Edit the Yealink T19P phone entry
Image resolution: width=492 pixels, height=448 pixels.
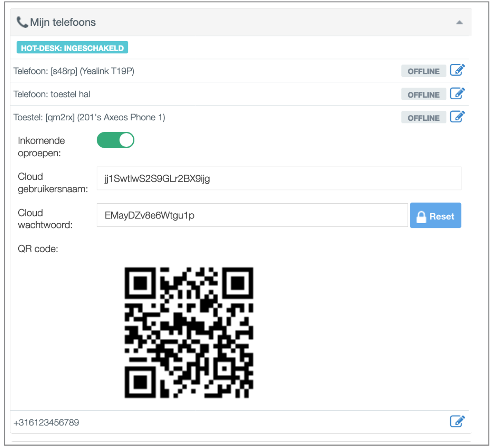[x=457, y=70]
